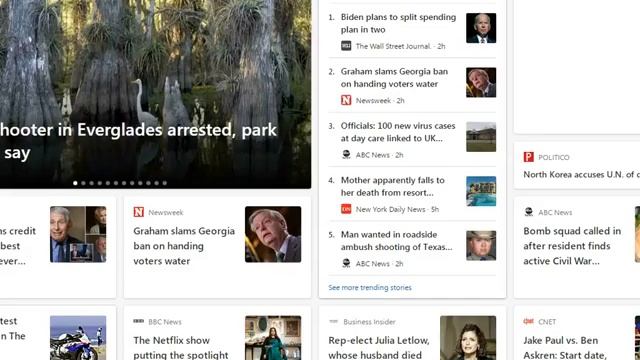Click motorcycle photo thumbnail
This screenshot has width=640, height=360.
point(78,338)
